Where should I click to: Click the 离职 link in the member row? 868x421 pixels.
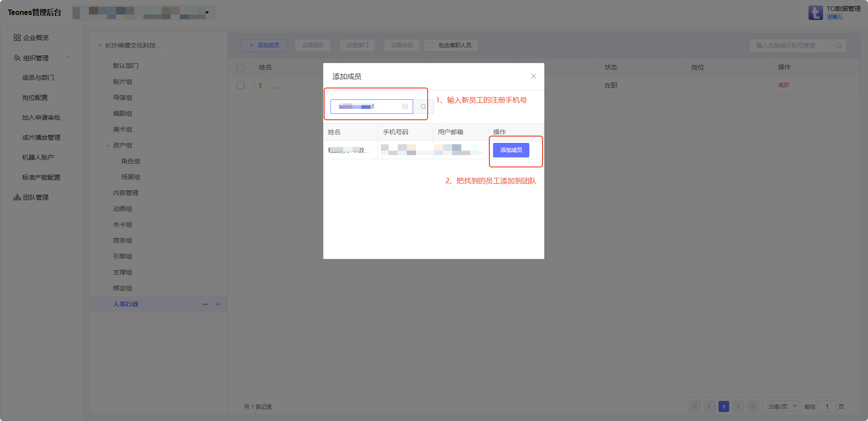point(784,85)
